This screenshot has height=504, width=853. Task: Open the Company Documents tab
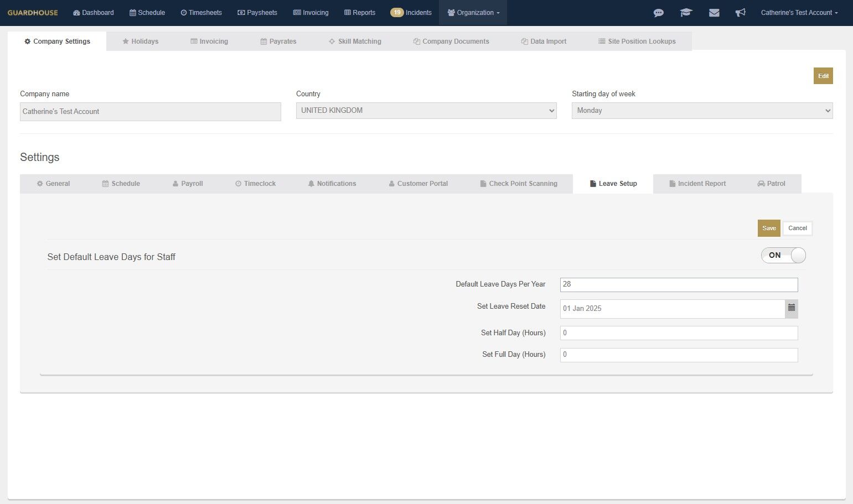[x=451, y=41]
